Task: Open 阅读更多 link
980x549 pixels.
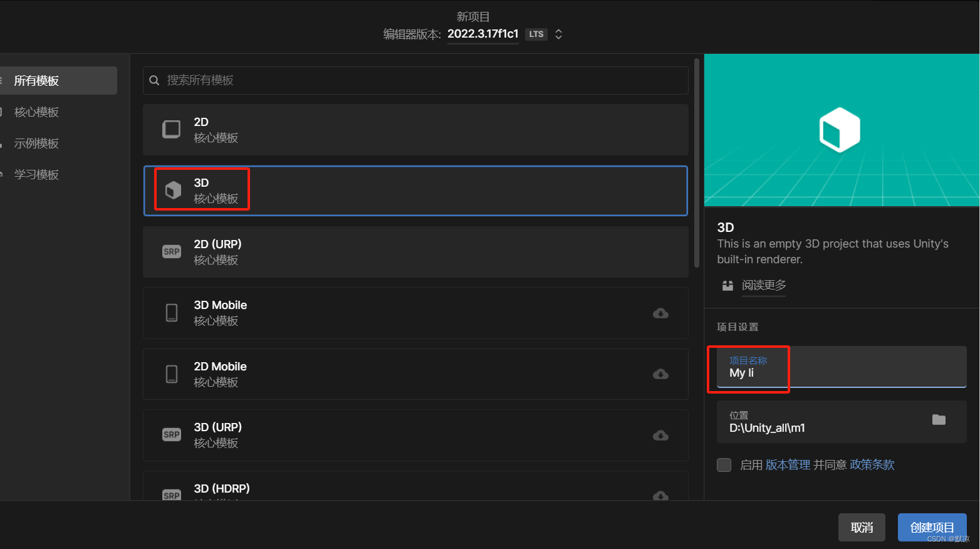Action: [x=764, y=285]
